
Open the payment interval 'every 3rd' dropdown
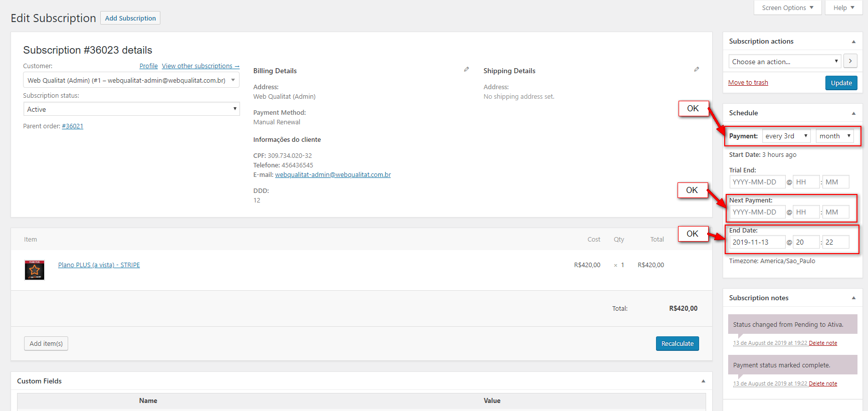[786, 136]
